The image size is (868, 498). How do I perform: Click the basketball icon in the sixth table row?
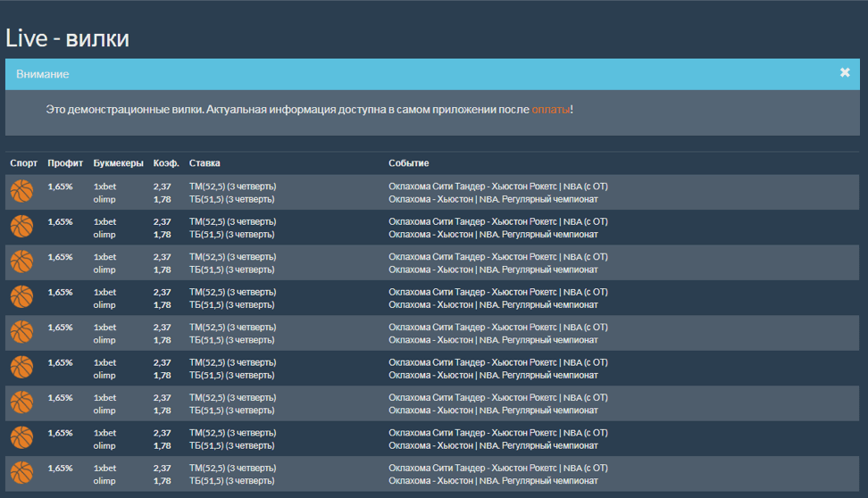pyautogui.click(x=21, y=368)
